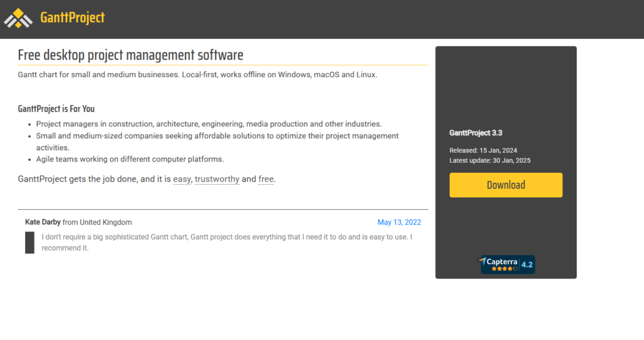Screen dimensions: 644x340
Task: Click the Agile teams bullet point
Action: [130, 159]
